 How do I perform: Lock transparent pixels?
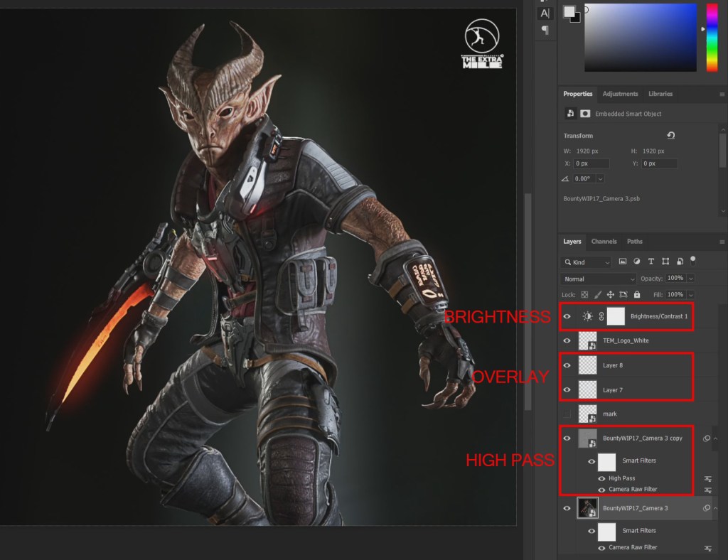pyautogui.click(x=584, y=295)
